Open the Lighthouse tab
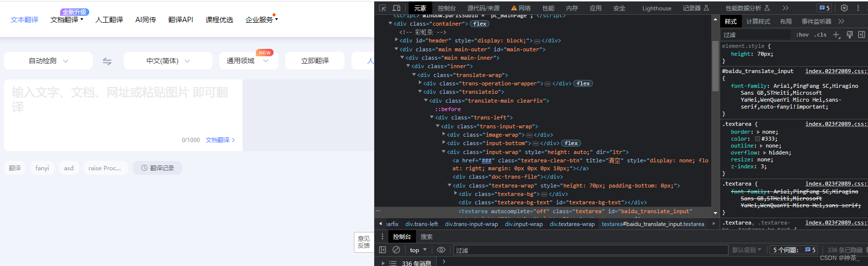This screenshot has width=868, height=266. point(657,8)
